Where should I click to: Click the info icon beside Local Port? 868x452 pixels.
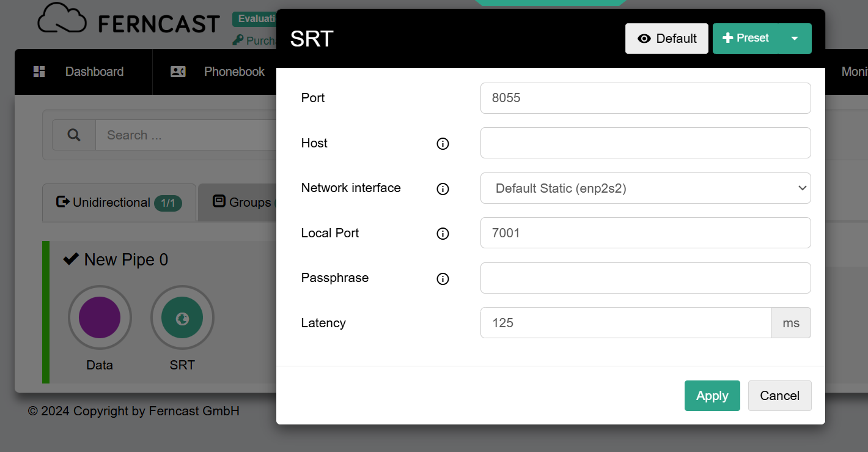coord(443,234)
